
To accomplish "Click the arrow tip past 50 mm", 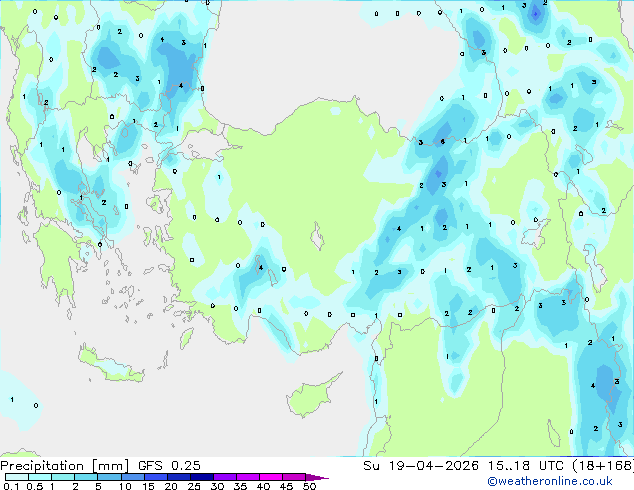I will tap(317, 478).
